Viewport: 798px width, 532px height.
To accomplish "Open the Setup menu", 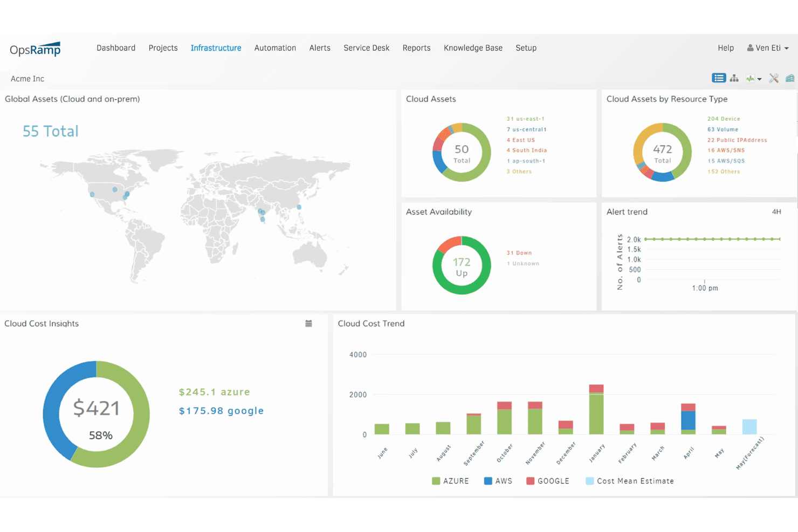I will point(526,48).
